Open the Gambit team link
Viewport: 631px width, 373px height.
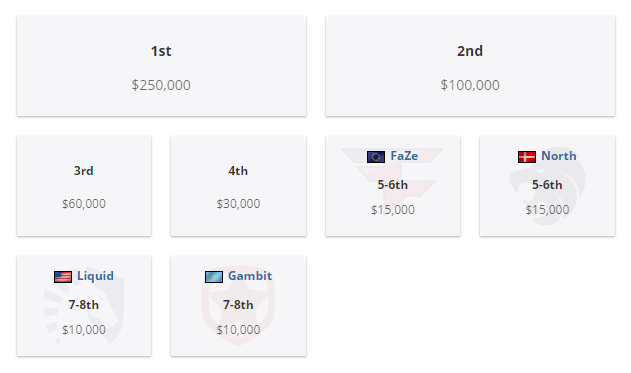pos(250,276)
